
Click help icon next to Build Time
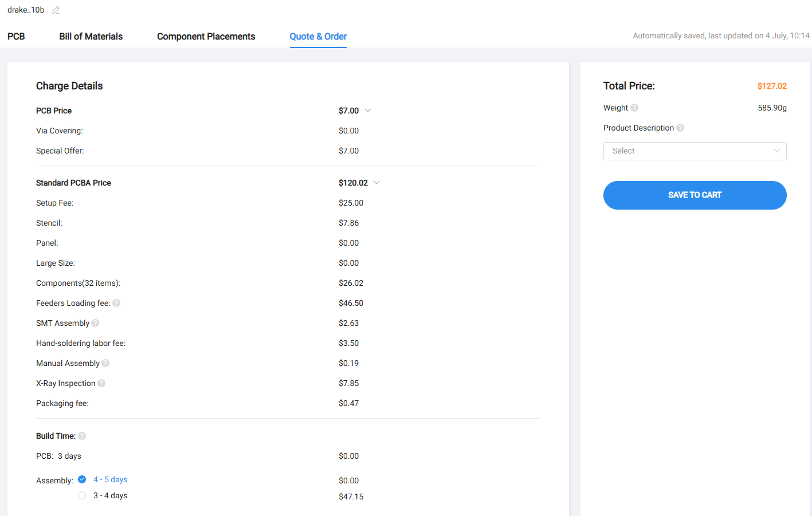(x=82, y=436)
